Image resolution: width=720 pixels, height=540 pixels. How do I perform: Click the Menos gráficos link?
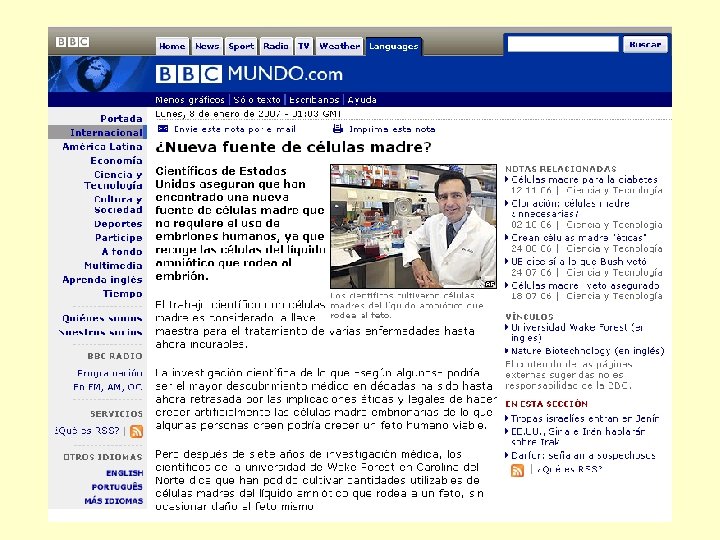point(190,100)
